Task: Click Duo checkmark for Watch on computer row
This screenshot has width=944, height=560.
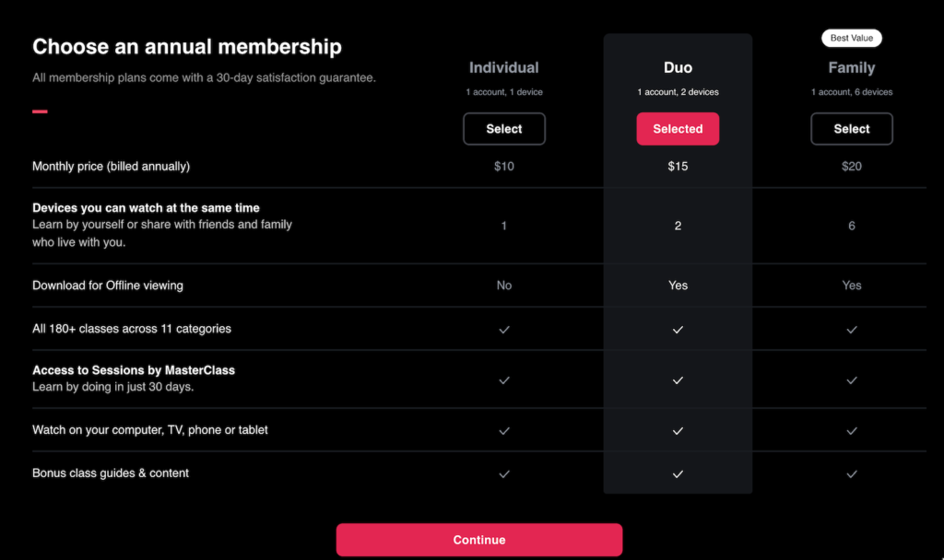Action: click(x=678, y=431)
